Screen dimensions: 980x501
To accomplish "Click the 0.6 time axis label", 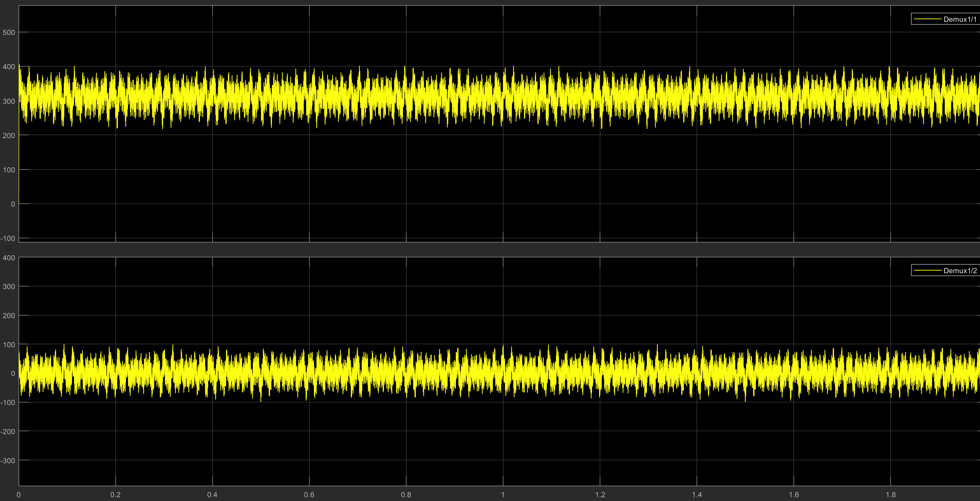I will [309, 494].
